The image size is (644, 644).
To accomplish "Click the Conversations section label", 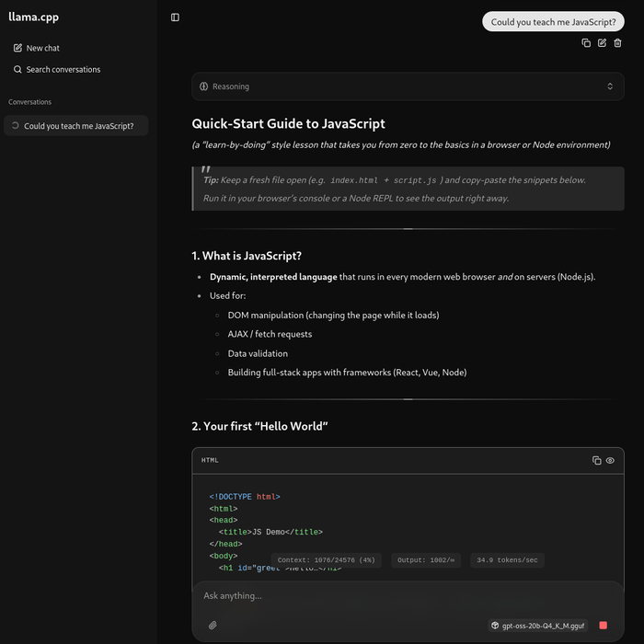I will (29, 102).
